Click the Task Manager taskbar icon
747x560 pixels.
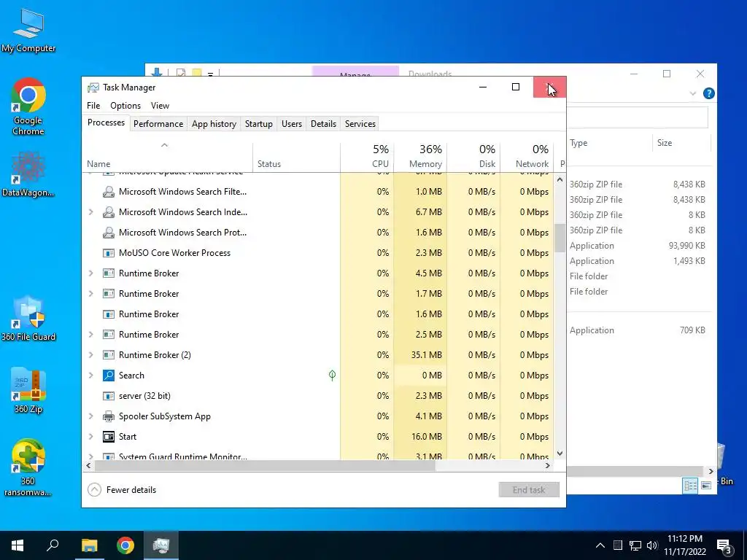(161, 545)
